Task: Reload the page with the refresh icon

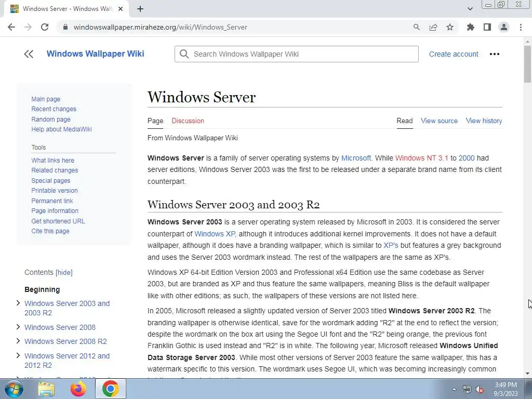Action: (x=45, y=27)
